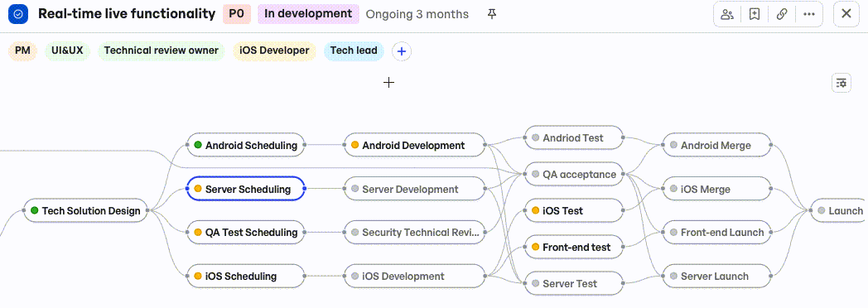Select the PM role tag
Image resolution: width=868 pixels, height=308 pixels.
22,51
